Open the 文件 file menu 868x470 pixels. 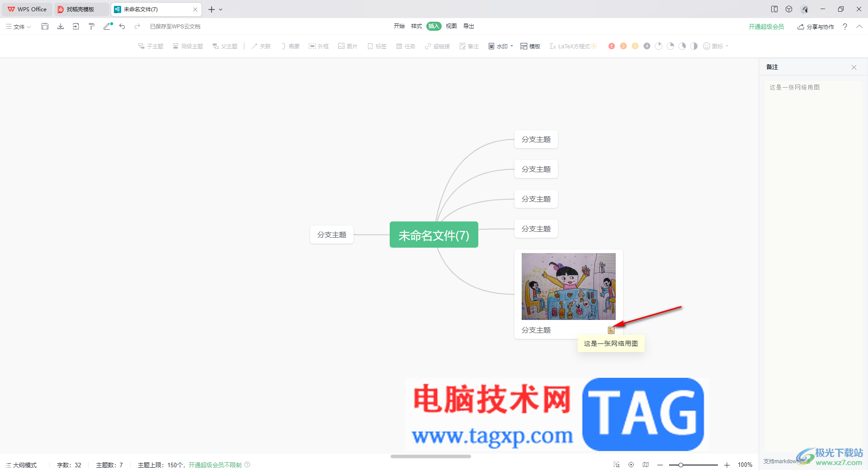19,27
